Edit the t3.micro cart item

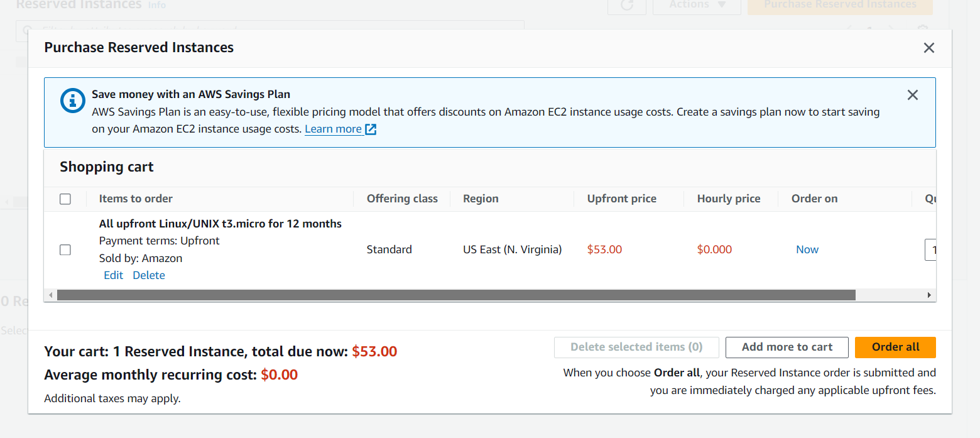point(113,275)
